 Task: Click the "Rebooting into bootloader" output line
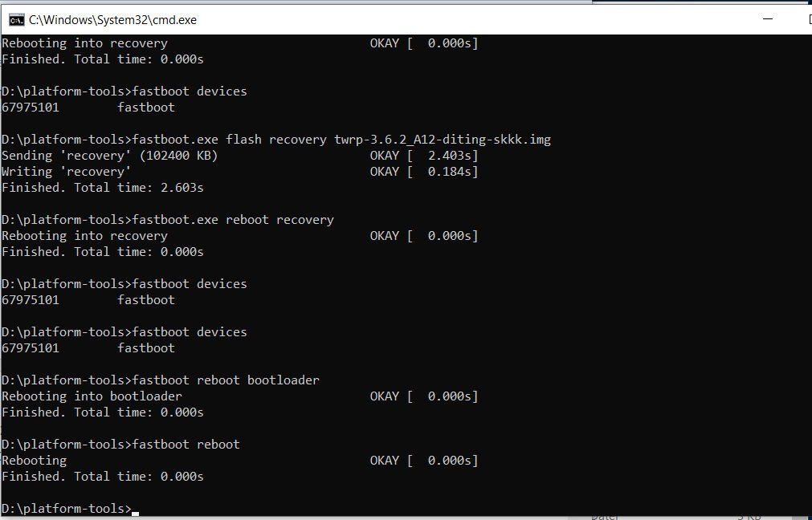coord(92,396)
